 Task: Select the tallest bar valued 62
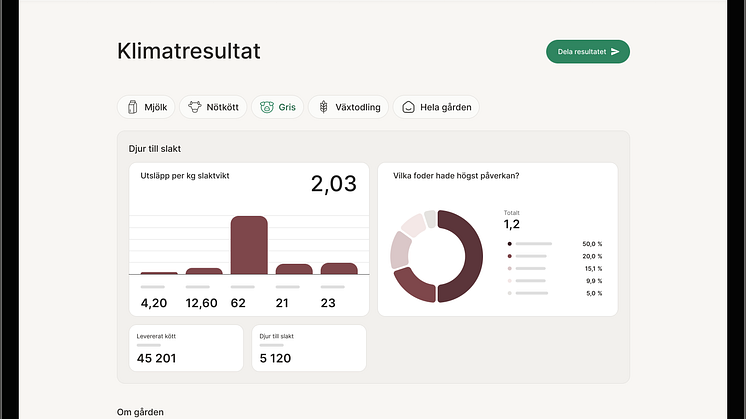(249, 245)
